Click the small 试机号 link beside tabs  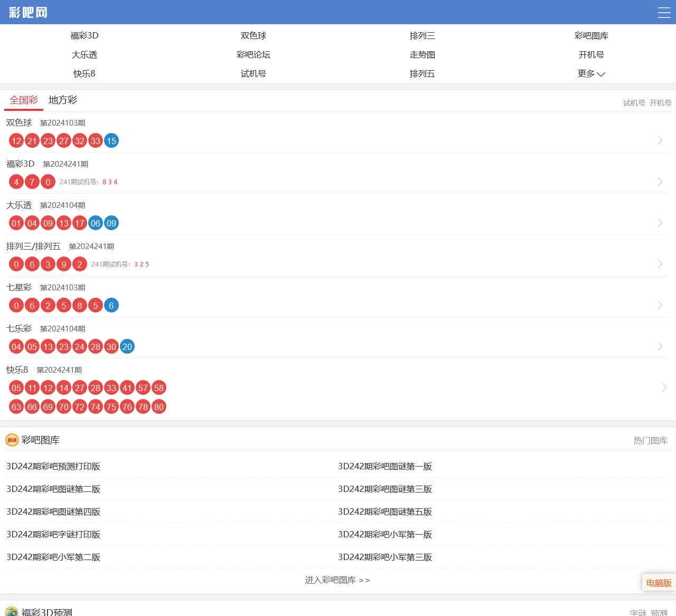coord(634,103)
